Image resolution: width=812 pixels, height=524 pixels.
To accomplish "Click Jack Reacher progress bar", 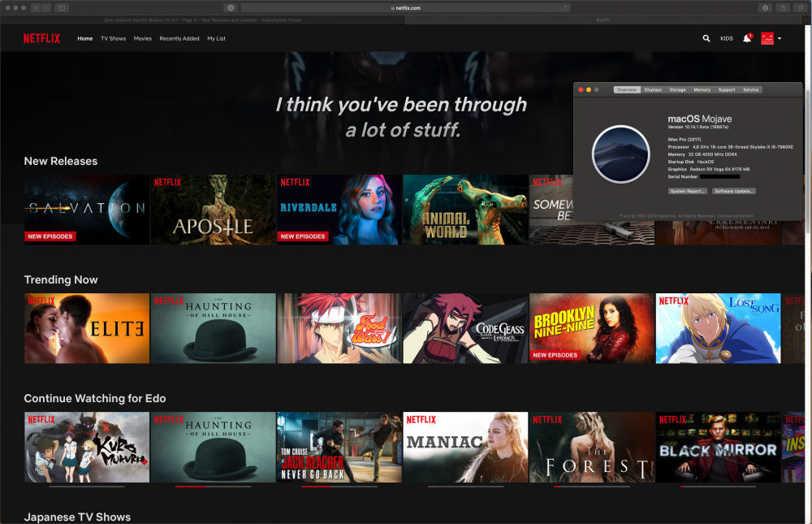I will [x=339, y=487].
